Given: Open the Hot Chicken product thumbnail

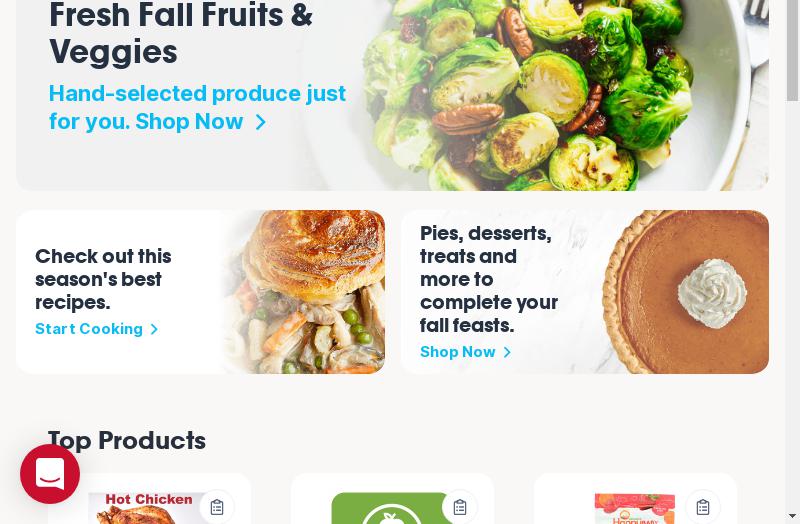Looking at the screenshot, I should pyautogui.click(x=148, y=508).
